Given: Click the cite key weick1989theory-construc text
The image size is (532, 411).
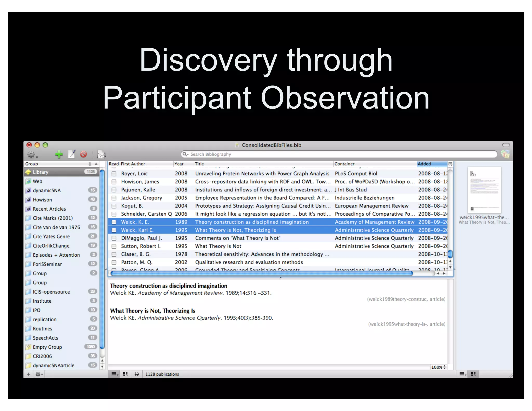Looking at the screenshot, I should point(397,299).
